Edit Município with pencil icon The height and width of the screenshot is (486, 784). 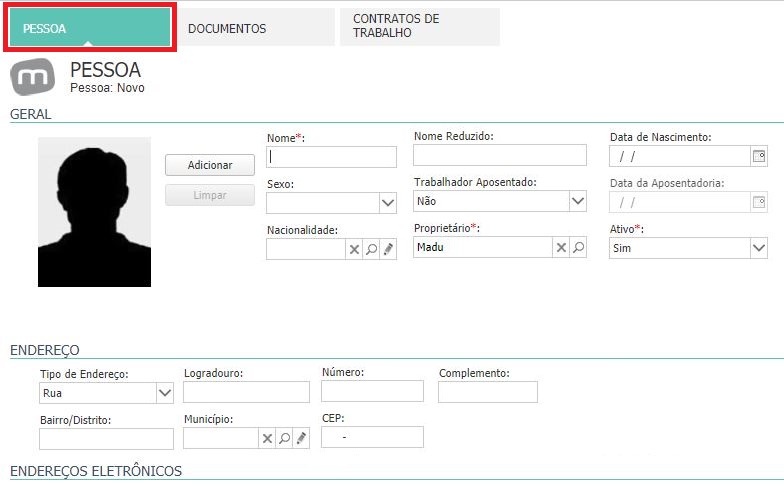tap(301, 438)
